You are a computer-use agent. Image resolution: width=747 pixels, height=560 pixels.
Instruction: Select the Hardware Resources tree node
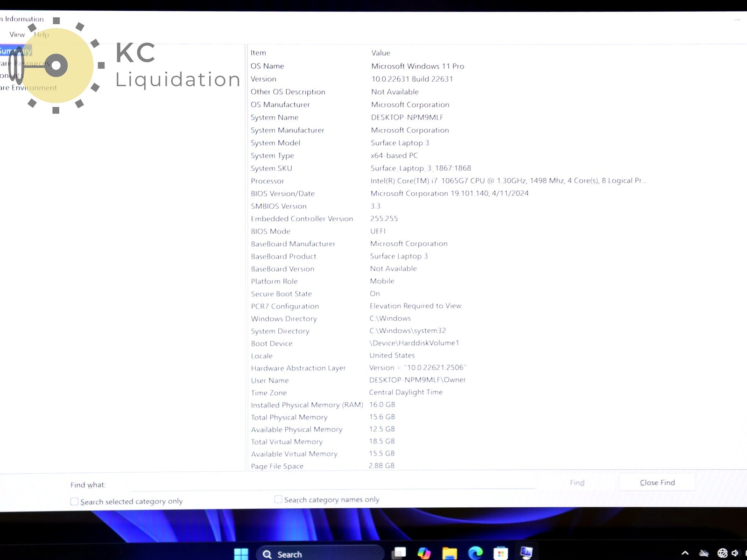[x=25, y=63]
